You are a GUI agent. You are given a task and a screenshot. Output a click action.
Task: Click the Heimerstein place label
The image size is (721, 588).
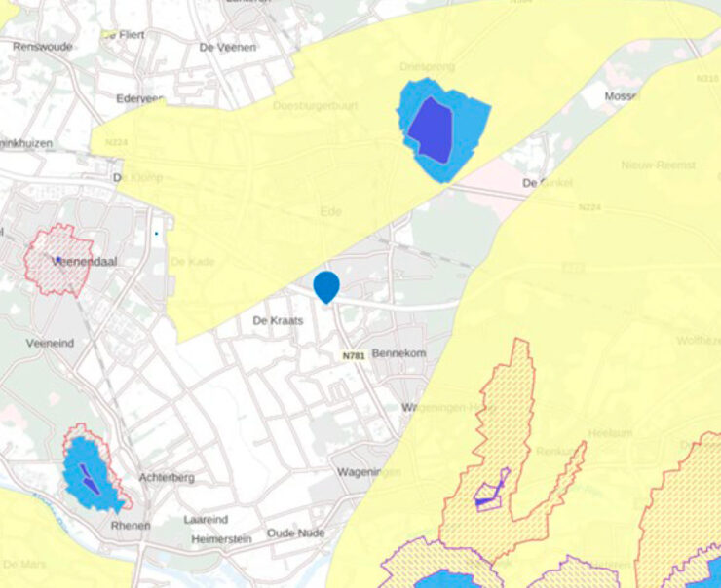pos(221,539)
